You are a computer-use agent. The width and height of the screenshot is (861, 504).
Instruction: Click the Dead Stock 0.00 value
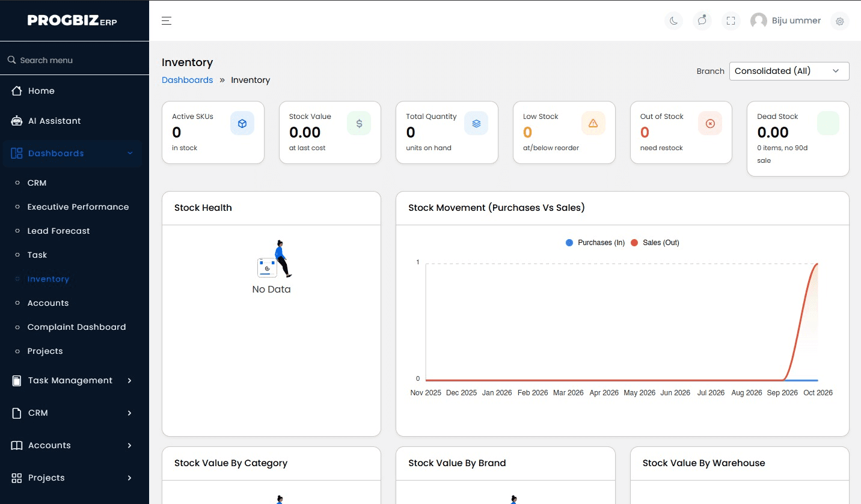click(x=773, y=132)
